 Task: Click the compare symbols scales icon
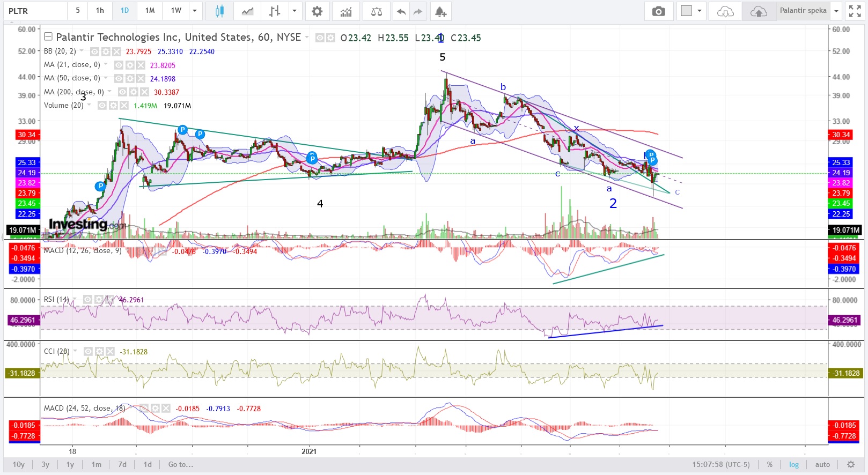(x=377, y=11)
